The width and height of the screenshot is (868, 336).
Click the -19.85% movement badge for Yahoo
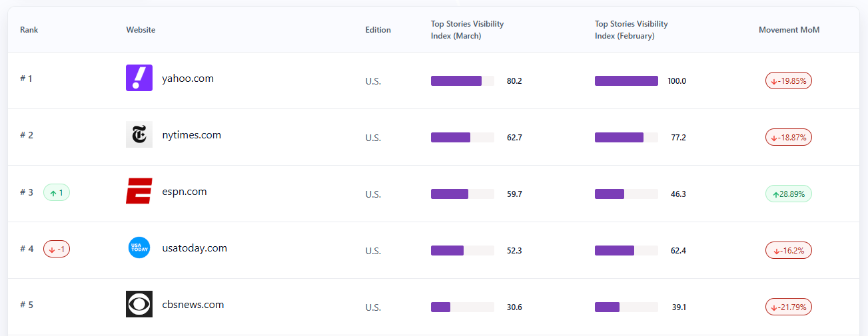coord(789,81)
